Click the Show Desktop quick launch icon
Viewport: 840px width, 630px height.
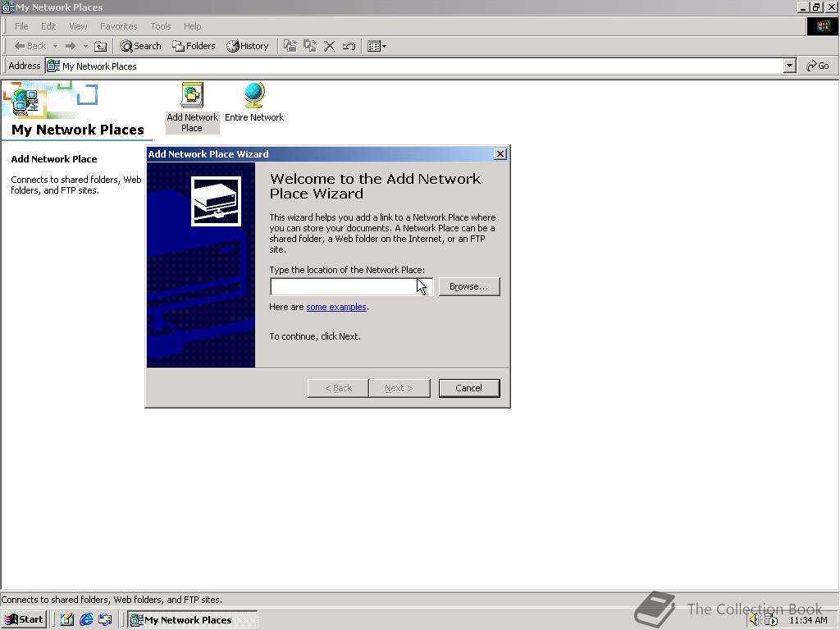[66, 620]
